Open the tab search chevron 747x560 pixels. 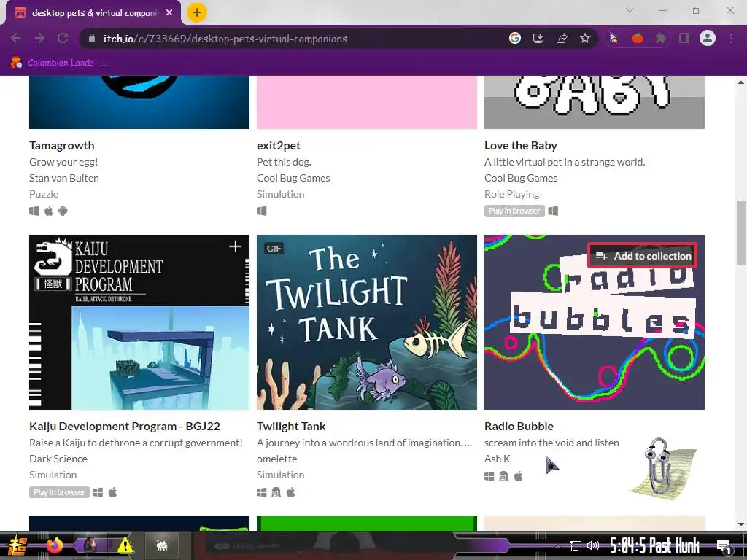(x=630, y=10)
